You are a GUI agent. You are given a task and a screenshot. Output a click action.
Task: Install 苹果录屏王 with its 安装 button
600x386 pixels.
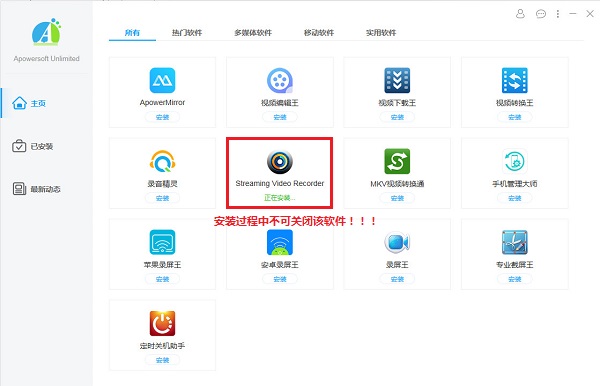tap(162, 279)
